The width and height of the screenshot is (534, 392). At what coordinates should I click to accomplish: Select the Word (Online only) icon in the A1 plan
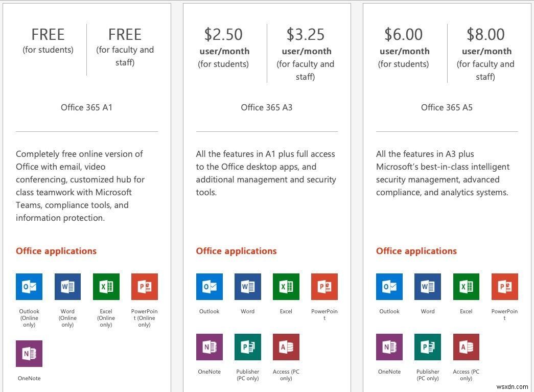67,286
